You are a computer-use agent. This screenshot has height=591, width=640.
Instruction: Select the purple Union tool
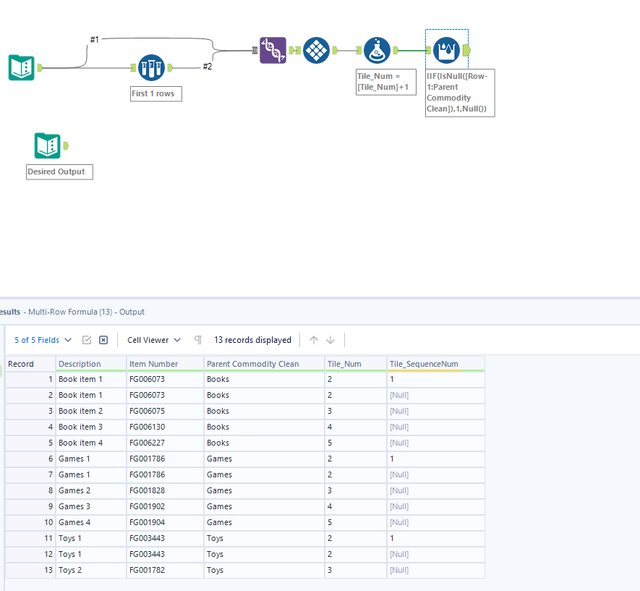click(x=273, y=50)
